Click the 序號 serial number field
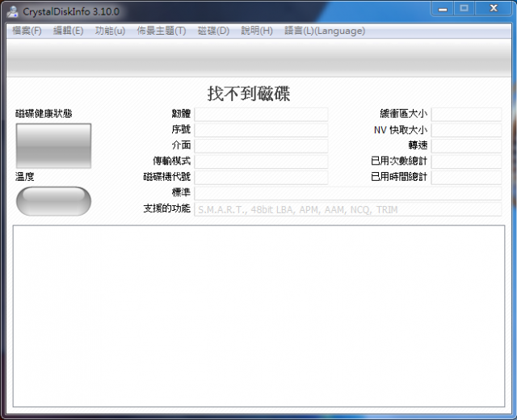 point(261,130)
